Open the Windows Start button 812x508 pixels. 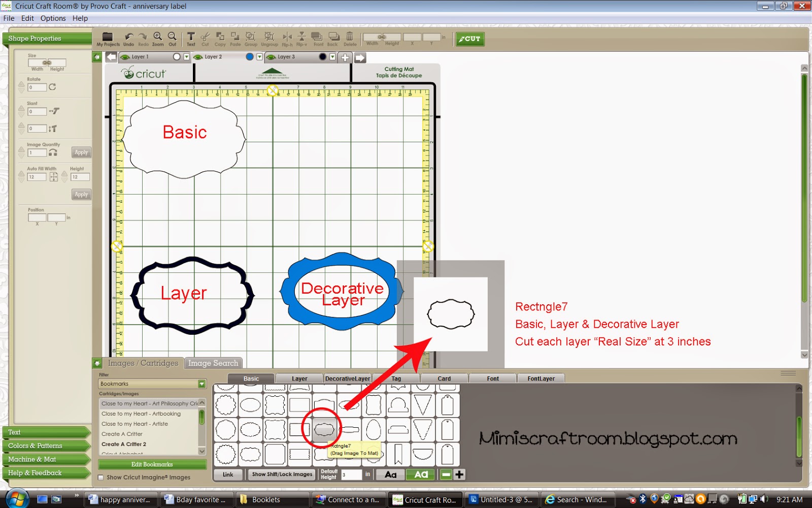click(16, 499)
